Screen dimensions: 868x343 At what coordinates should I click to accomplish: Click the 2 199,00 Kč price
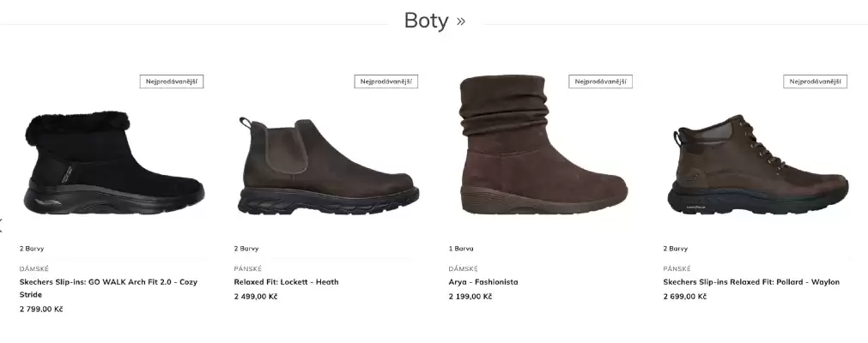coord(470,297)
